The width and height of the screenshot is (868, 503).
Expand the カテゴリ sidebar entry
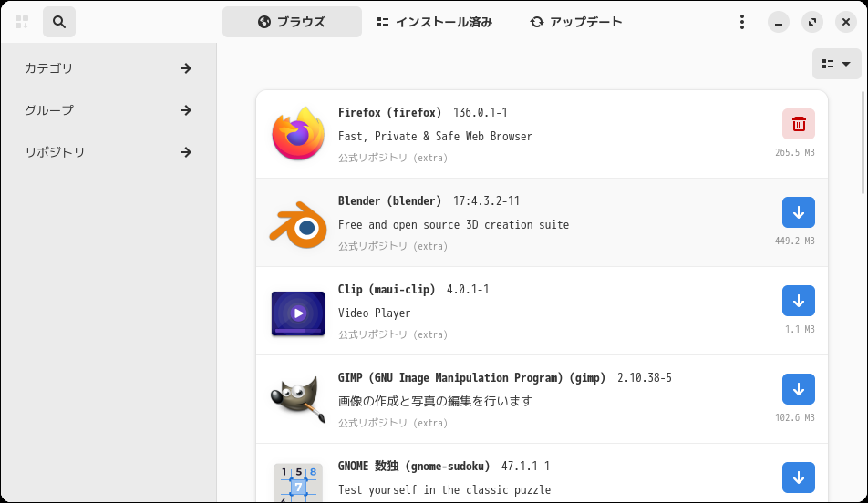click(x=108, y=68)
